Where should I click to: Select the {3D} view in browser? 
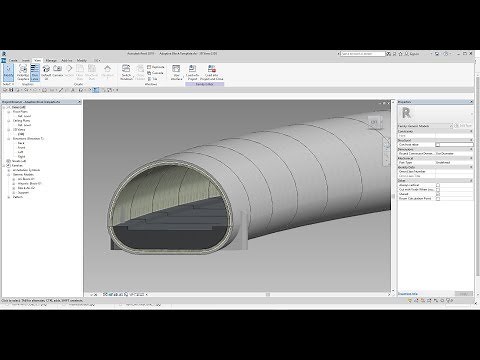pyautogui.click(x=21, y=134)
